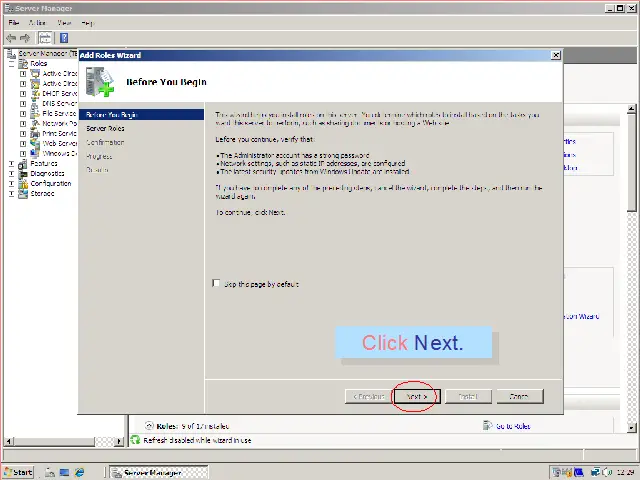Viewport: 640px width, 480px height.
Task: Click the tree pane scrollbar right arrow
Action: tap(119, 441)
